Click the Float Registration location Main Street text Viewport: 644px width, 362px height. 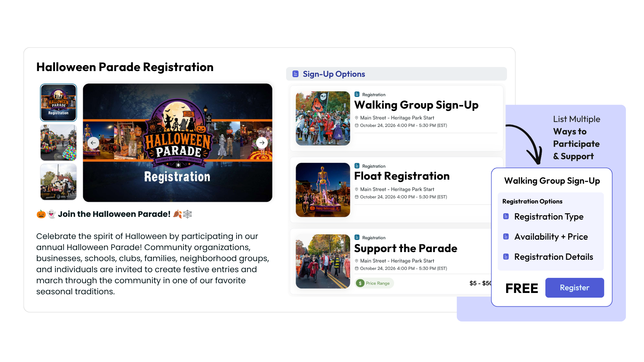coord(397,189)
